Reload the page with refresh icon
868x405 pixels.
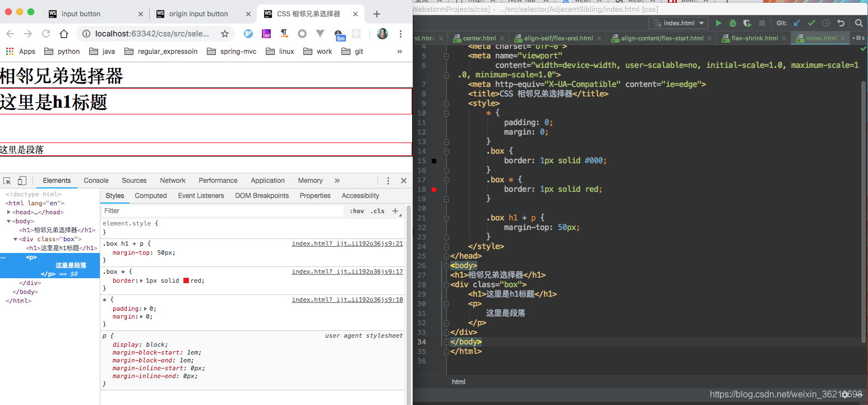pyautogui.click(x=46, y=34)
